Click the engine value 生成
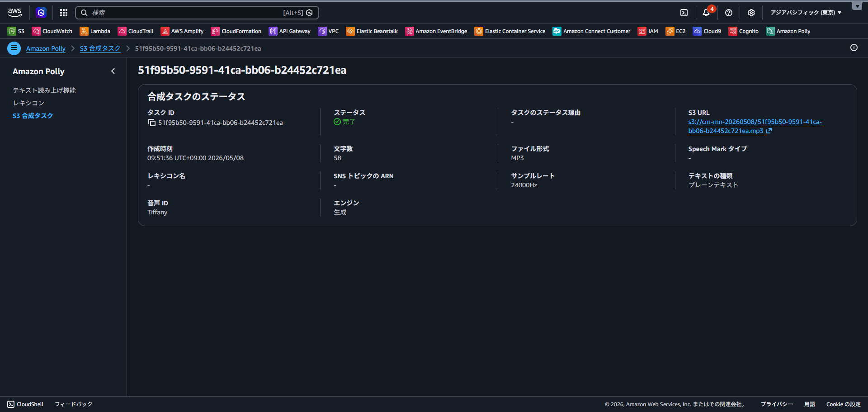 pos(340,212)
